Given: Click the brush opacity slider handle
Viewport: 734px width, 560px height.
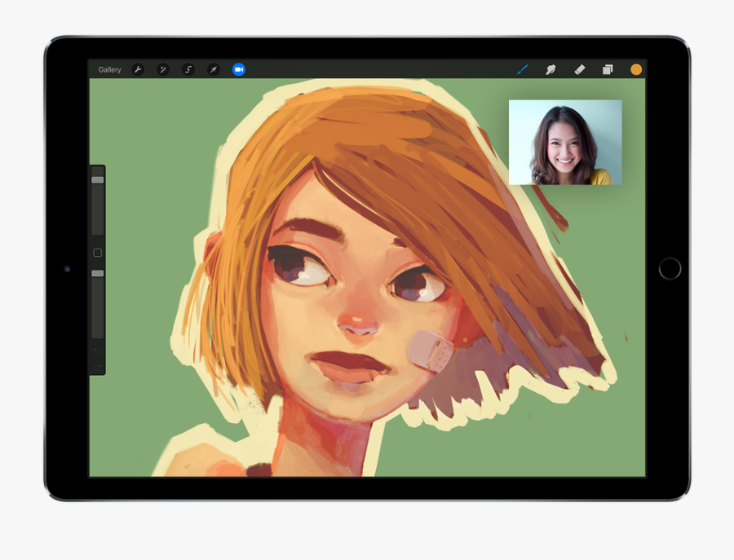Looking at the screenshot, I should 97,273.
